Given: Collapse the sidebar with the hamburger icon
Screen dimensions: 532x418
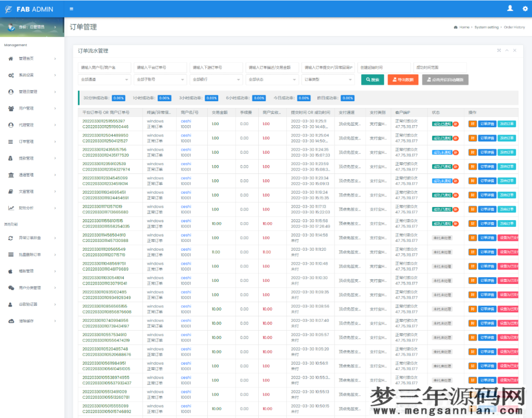Looking at the screenshot, I should [x=72, y=9].
